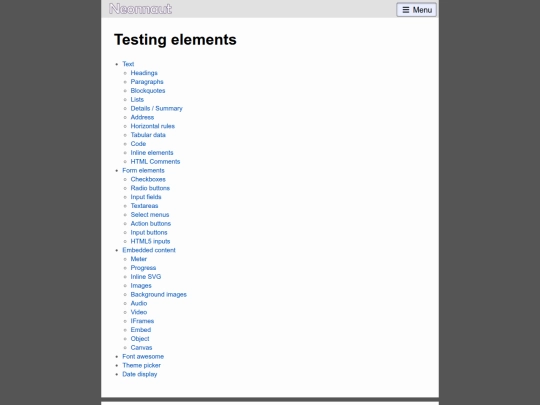Open the Video link
This screenshot has height=405, width=540.
139,312
